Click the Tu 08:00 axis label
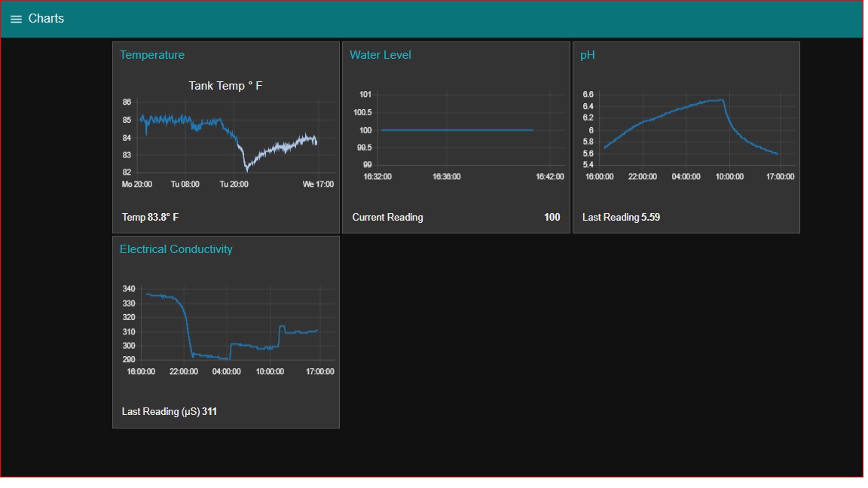 click(185, 185)
